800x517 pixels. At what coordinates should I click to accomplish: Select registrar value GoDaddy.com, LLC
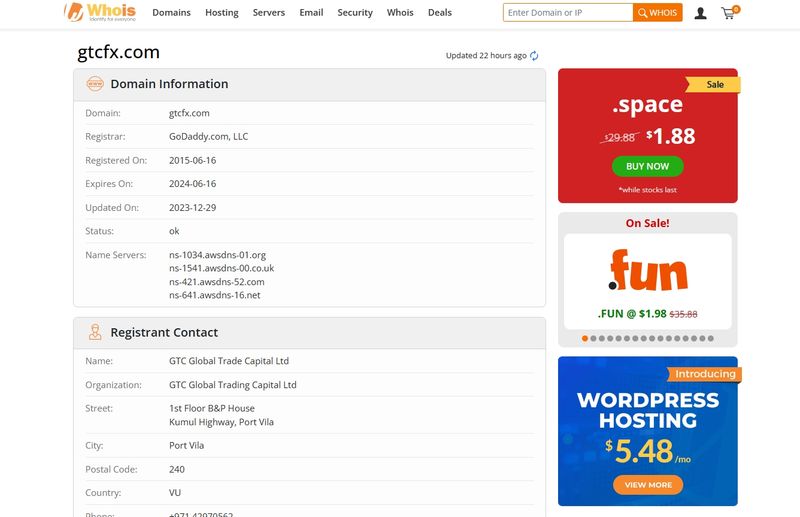(x=209, y=136)
